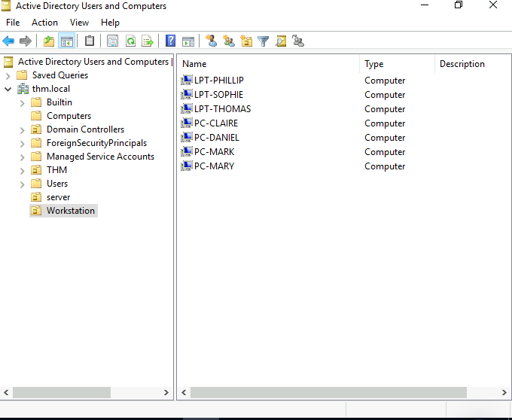Select the PC-CLAIRE computer entry
This screenshot has width=512, height=420.
(216, 123)
